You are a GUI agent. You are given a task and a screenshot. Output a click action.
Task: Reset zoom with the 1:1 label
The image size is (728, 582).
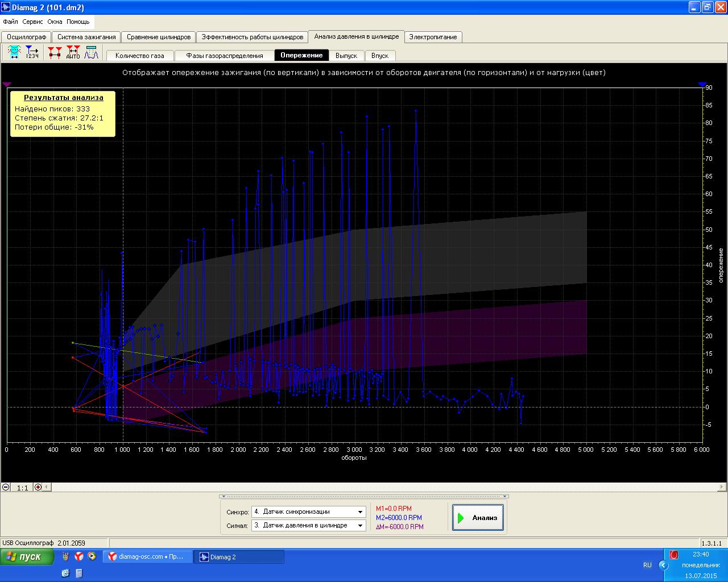[22, 488]
